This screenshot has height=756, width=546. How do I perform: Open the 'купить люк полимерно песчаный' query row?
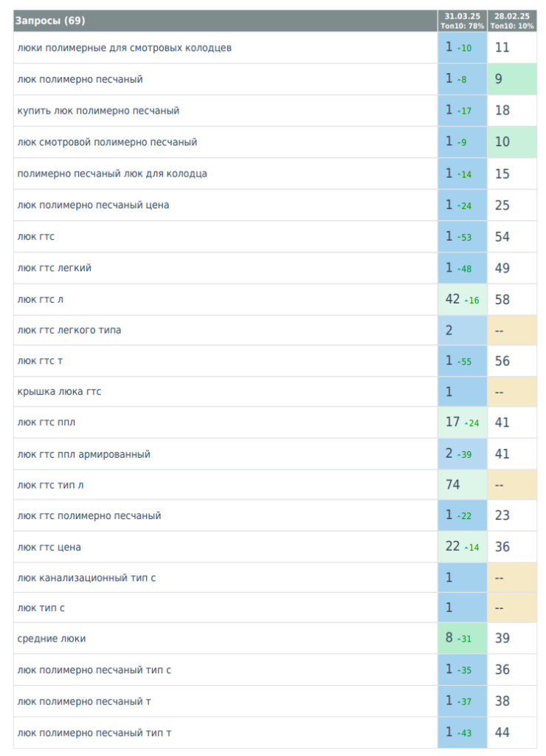click(x=98, y=111)
